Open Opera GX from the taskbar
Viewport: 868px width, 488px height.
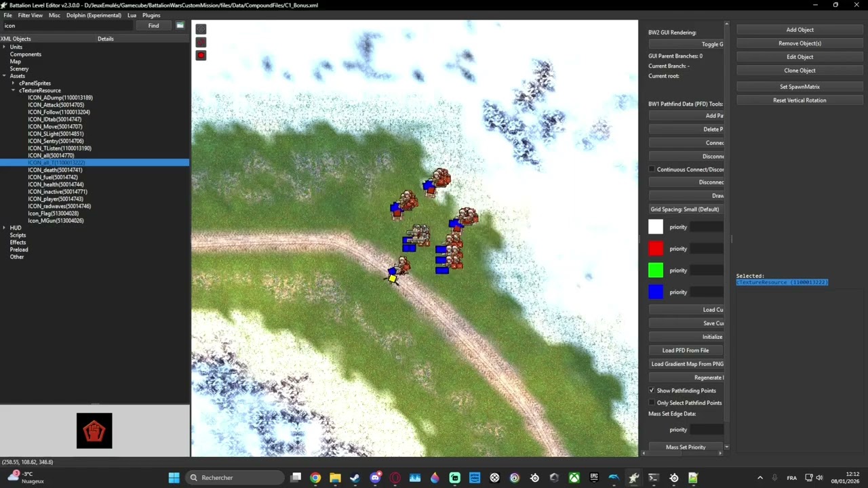tap(395, 478)
